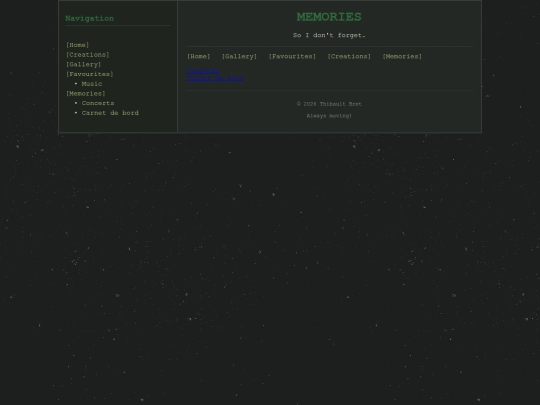This screenshot has height=405, width=540.
Task: Select the Music sub-item under Favourites
Action: pos(92,84)
